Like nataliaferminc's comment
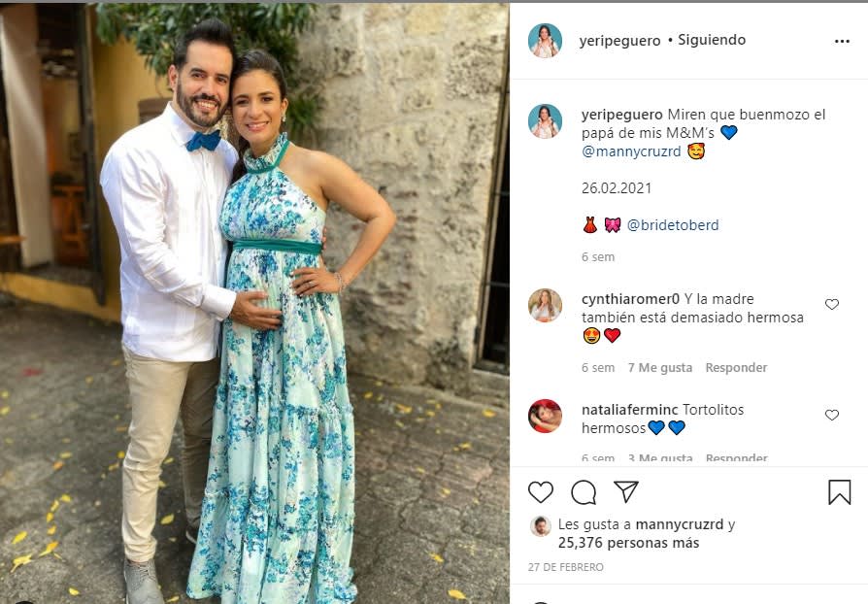Viewport: 868px width, 604px height. pyautogui.click(x=831, y=415)
